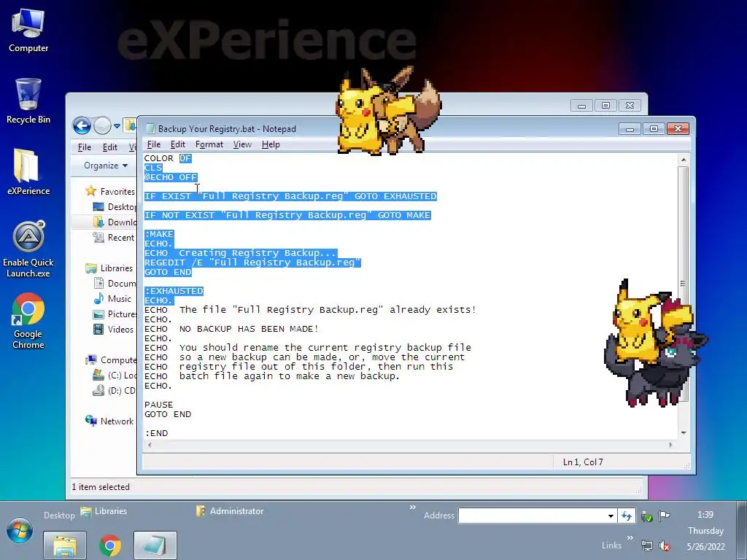
Task: Open Notepad Edit menu
Action: 178,144
